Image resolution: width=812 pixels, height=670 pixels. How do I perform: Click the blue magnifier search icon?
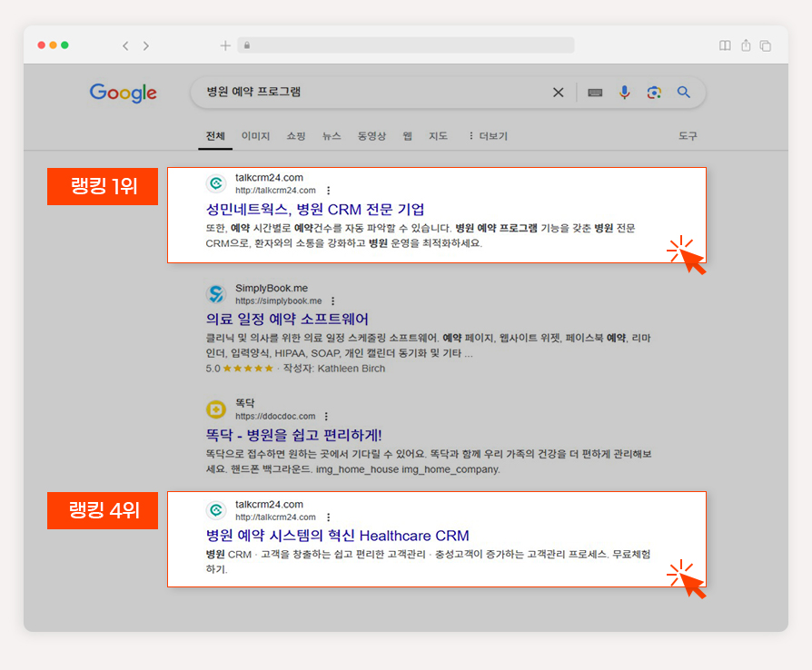(684, 93)
